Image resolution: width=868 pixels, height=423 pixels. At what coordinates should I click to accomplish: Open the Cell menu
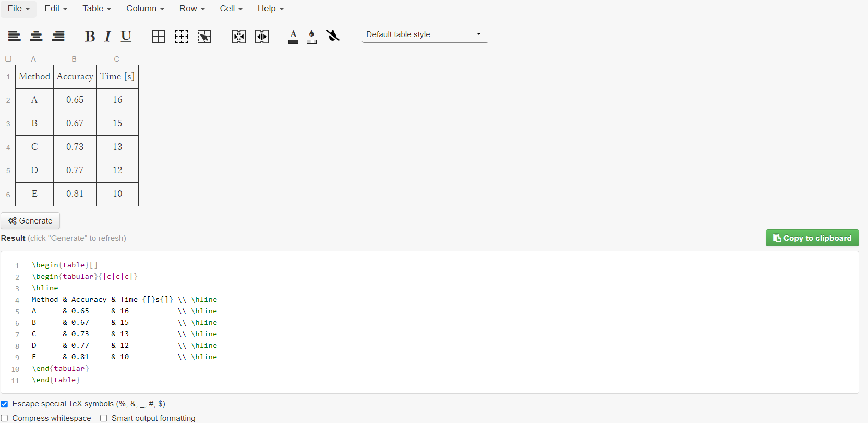tap(231, 9)
